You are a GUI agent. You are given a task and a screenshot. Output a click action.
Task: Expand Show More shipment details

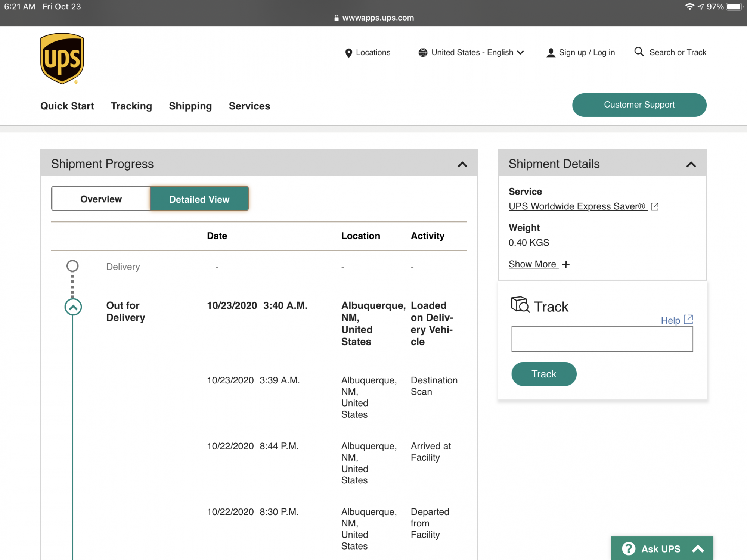[539, 264]
